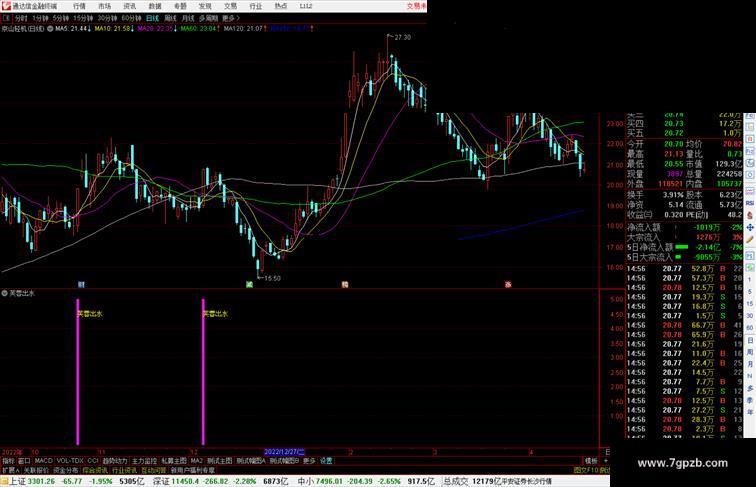The height and width of the screenshot is (487, 756).
Task: Click the circle icon beside 京山轻机(日线)
Action: click(x=50, y=28)
